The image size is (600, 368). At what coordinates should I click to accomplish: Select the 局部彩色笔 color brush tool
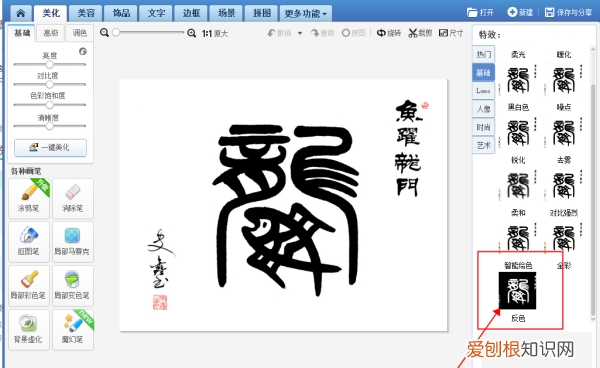click(x=29, y=286)
